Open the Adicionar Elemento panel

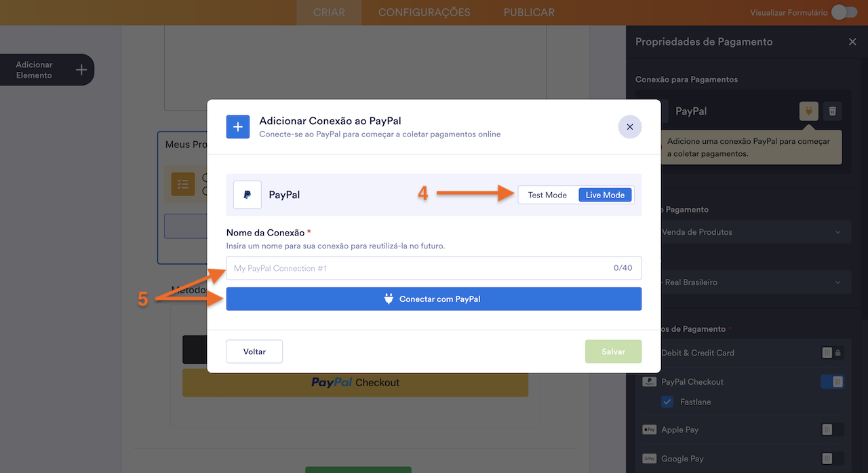point(47,70)
